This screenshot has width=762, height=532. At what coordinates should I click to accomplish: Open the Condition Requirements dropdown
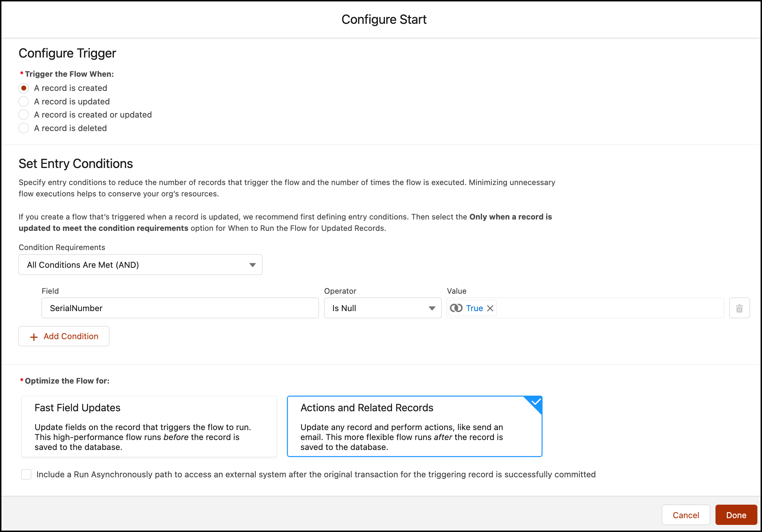pos(140,265)
